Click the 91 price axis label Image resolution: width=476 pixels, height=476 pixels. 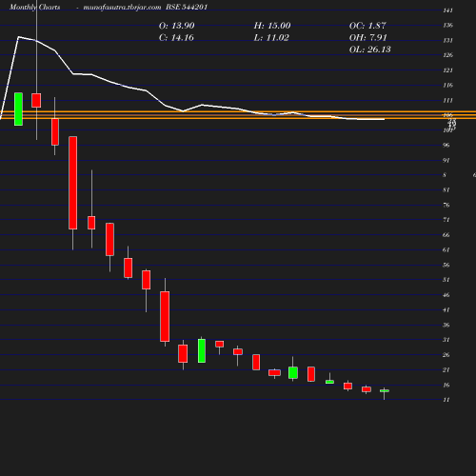pos(446,161)
